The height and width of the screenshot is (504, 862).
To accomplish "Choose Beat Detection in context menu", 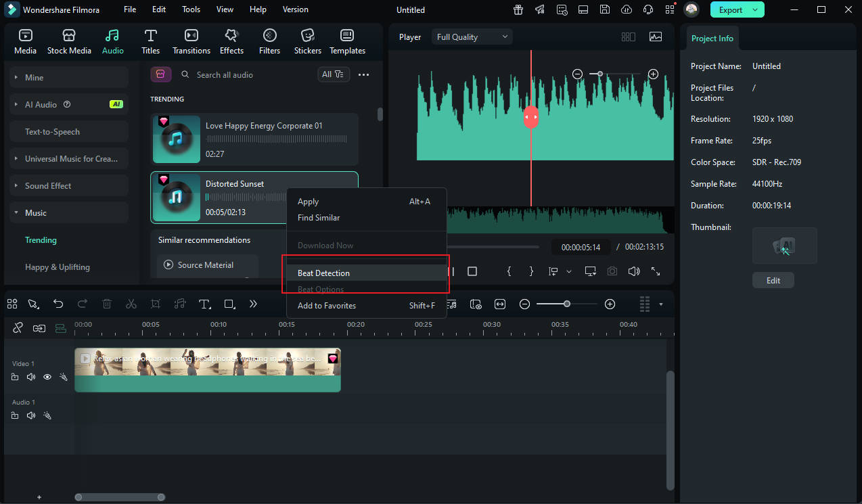I will coord(366,273).
